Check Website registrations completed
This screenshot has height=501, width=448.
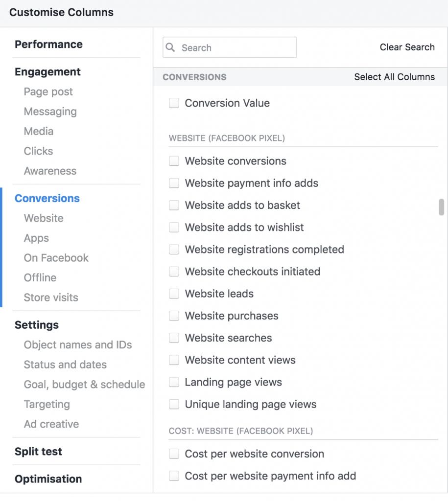point(174,250)
